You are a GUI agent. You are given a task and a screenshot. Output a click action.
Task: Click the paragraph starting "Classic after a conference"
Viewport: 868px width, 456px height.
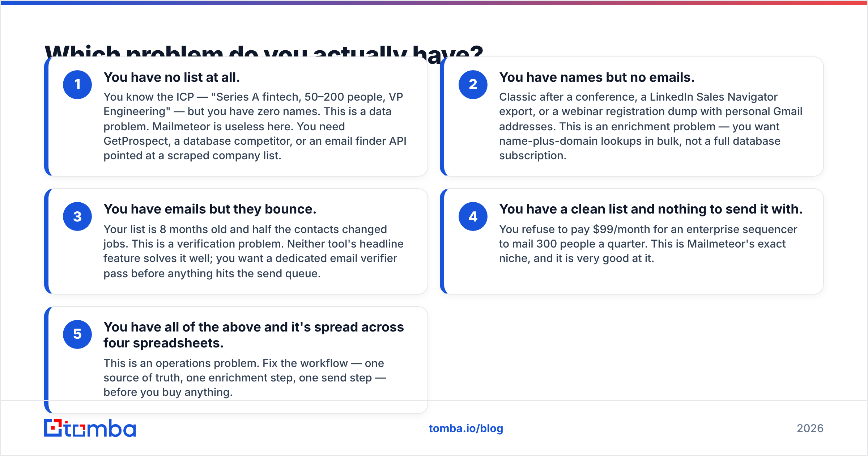pyautogui.click(x=651, y=126)
